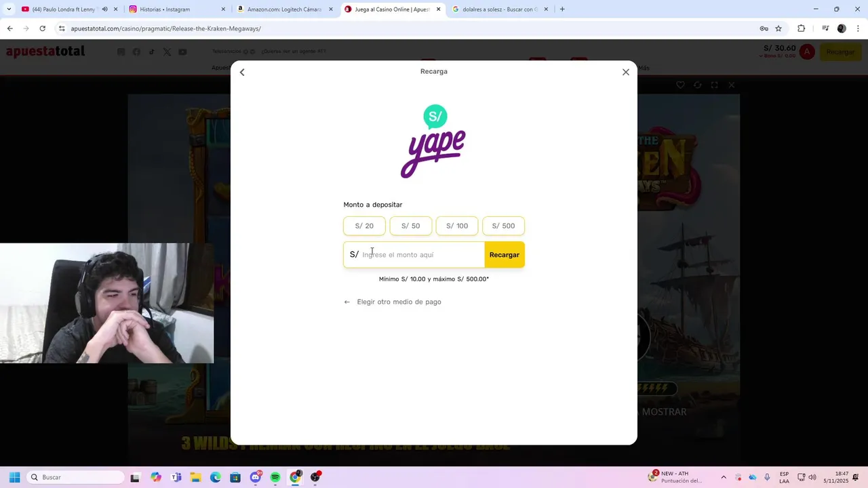This screenshot has height=488, width=868.
Task: Click the Yape logo image
Action: 433,141
